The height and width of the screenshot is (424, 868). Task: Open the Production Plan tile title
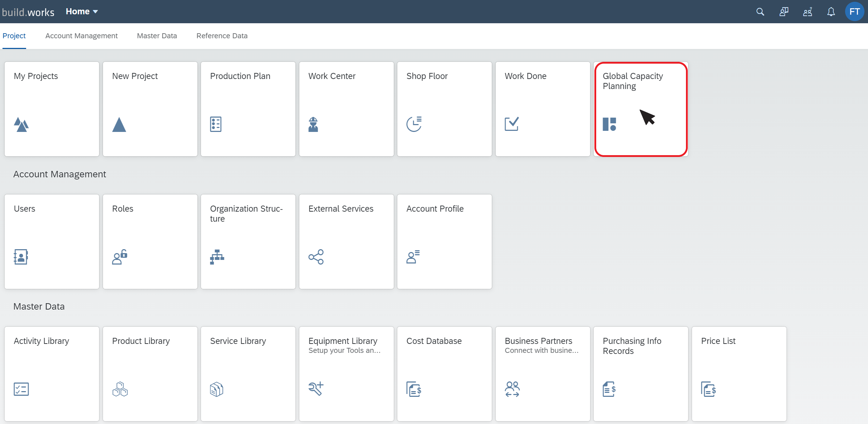240,76
